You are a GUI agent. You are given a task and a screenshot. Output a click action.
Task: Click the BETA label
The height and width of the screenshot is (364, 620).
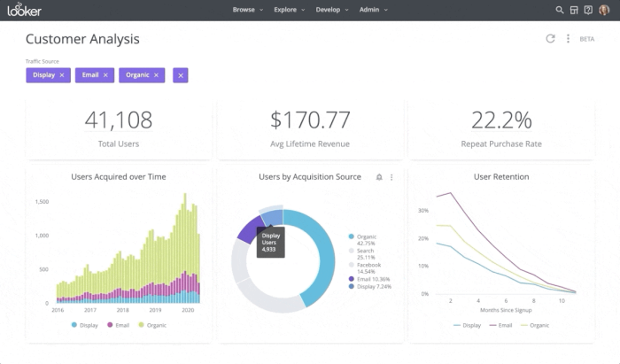pyautogui.click(x=586, y=39)
